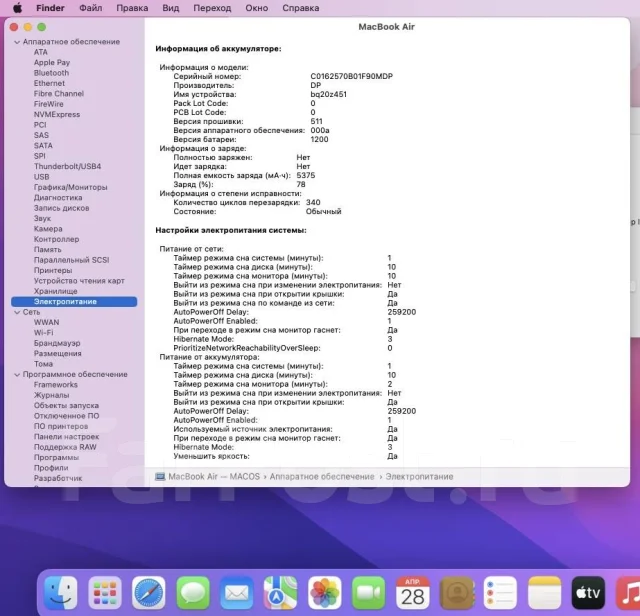The image size is (640, 616).
Task: Open the Music app in the Dock
Action: (x=629, y=592)
